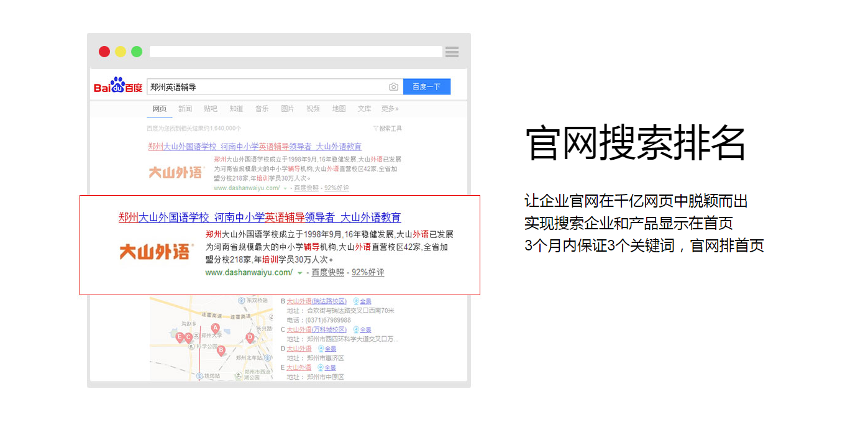
Task: Click the phone number (0371)67989988
Action: pyautogui.click(x=328, y=320)
